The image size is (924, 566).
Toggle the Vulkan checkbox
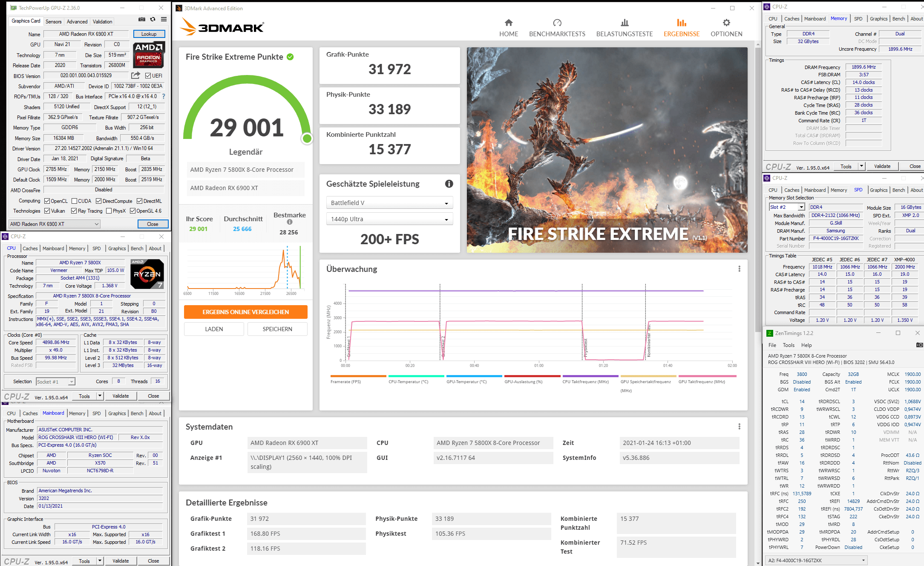tap(47, 211)
